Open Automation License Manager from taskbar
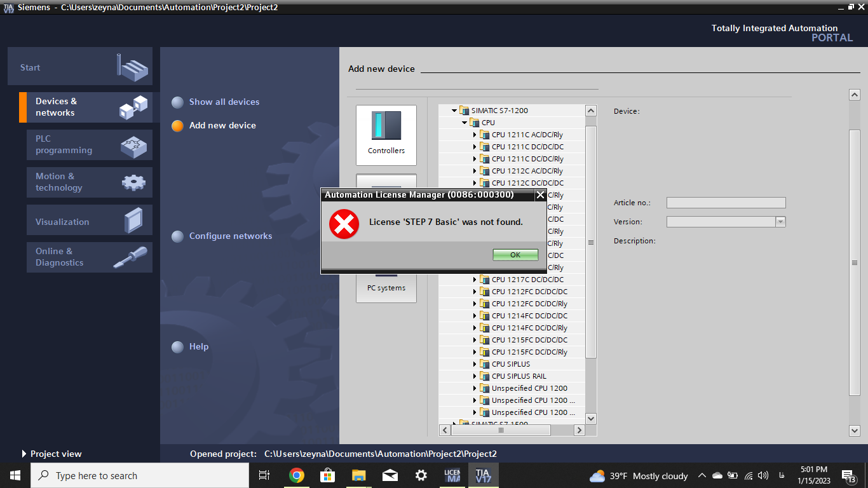Image resolution: width=868 pixels, height=488 pixels. [x=452, y=475]
